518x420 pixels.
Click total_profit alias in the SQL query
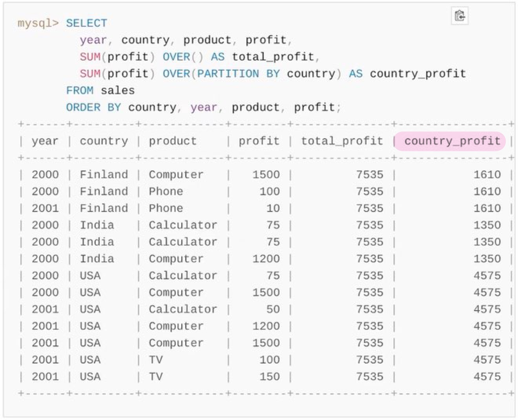point(273,57)
